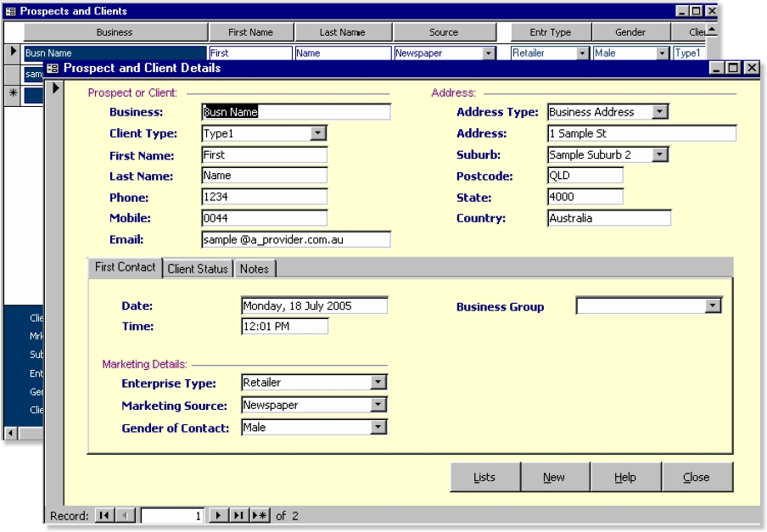Go to next record navigation button
The image size is (767, 532).
[218, 516]
